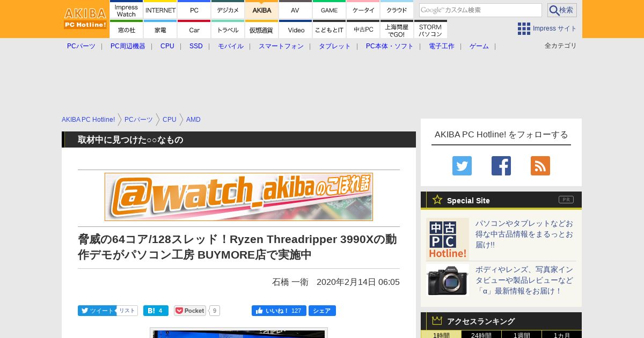Open the Impress Watch tab
Screen dimensions: 644x338
pyautogui.click(x=127, y=9)
